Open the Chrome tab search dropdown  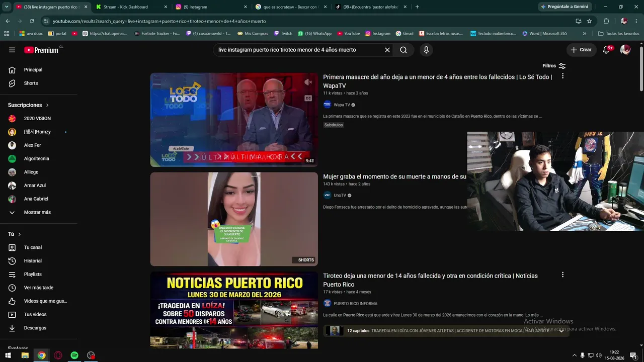tap(7, 7)
